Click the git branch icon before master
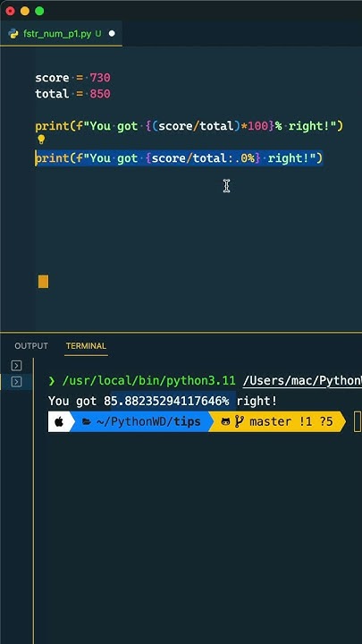The height and width of the screenshot is (644, 362). [x=240, y=421]
